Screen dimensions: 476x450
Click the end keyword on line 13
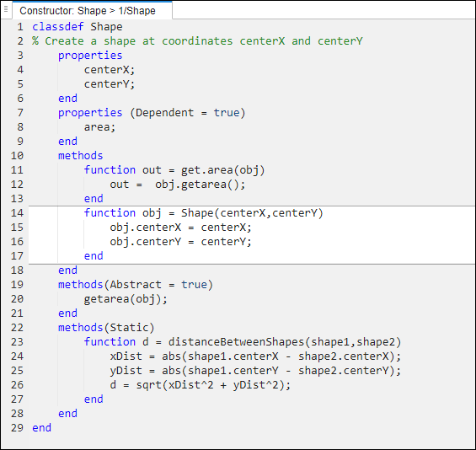[x=94, y=199]
